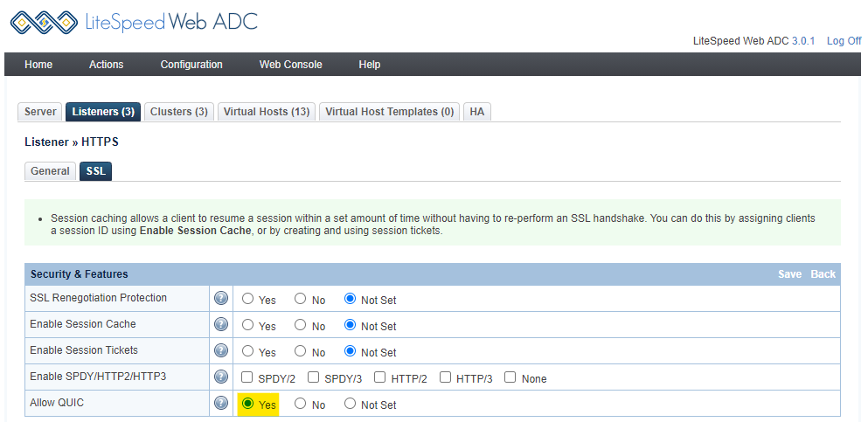Expand the Web Console menu
Screen dimensions: 868x422
click(x=290, y=65)
